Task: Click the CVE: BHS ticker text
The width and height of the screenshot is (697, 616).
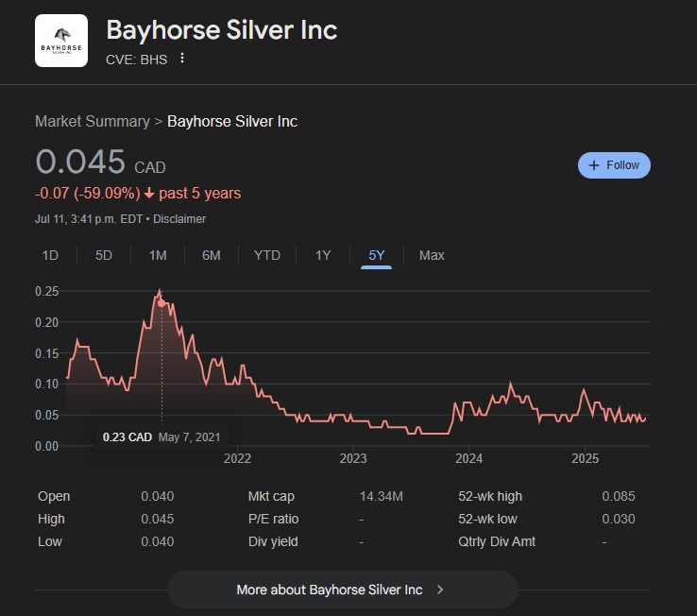Action: pos(136,60)
